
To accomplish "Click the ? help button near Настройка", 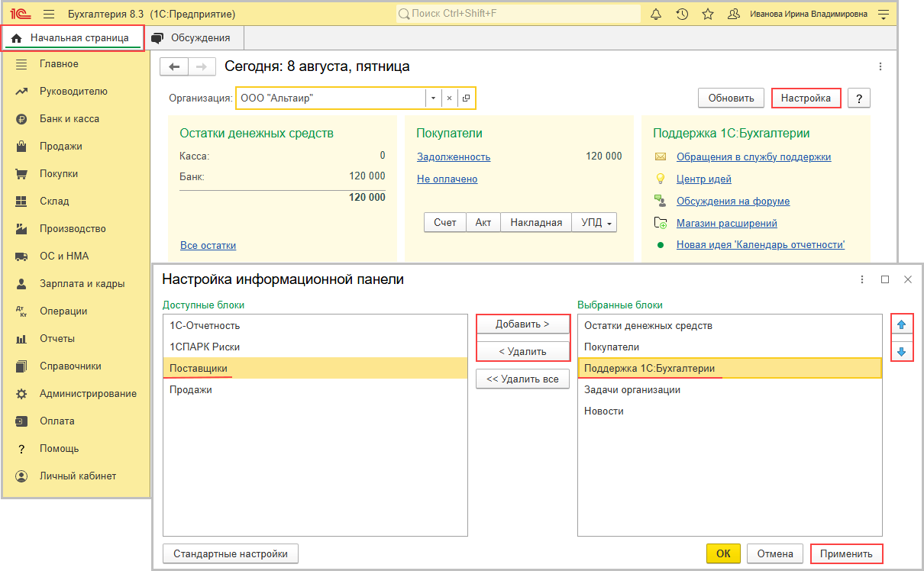I will 859,98.
